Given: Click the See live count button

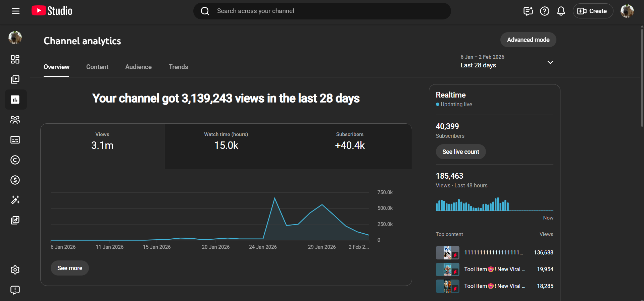Looking at the screenshot, I should tap(460, 152).
